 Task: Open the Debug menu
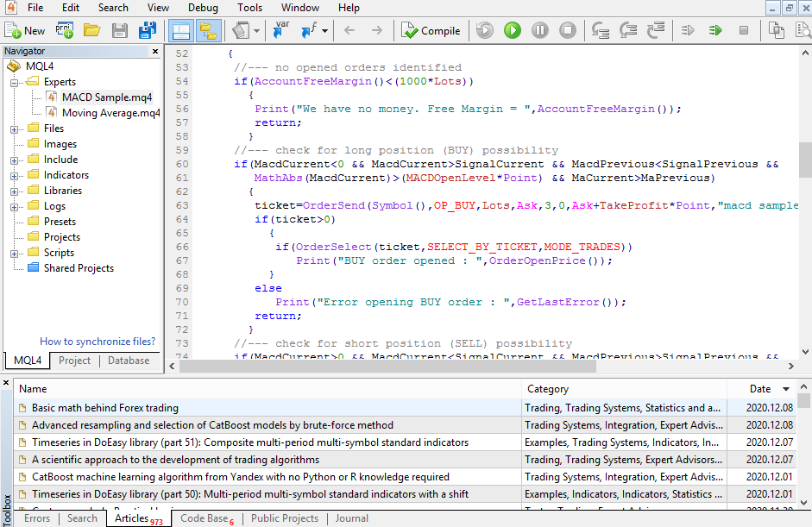pyautogui.click(x=203, y=8)
